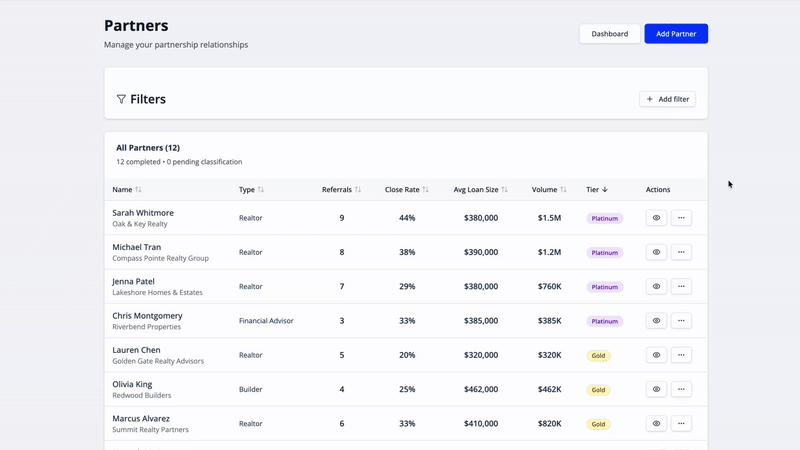Go to the Dashboard
800x450 pixels.
click(609, 34)
